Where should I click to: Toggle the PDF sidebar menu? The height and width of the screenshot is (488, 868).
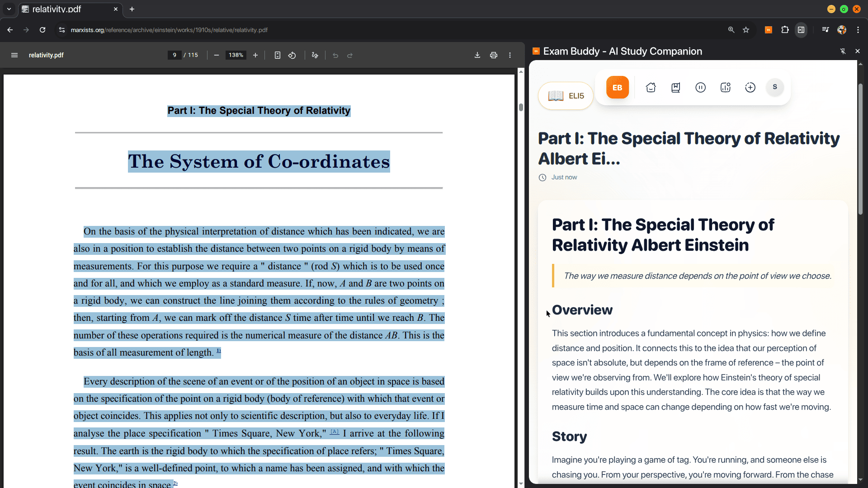pos(14,55)
